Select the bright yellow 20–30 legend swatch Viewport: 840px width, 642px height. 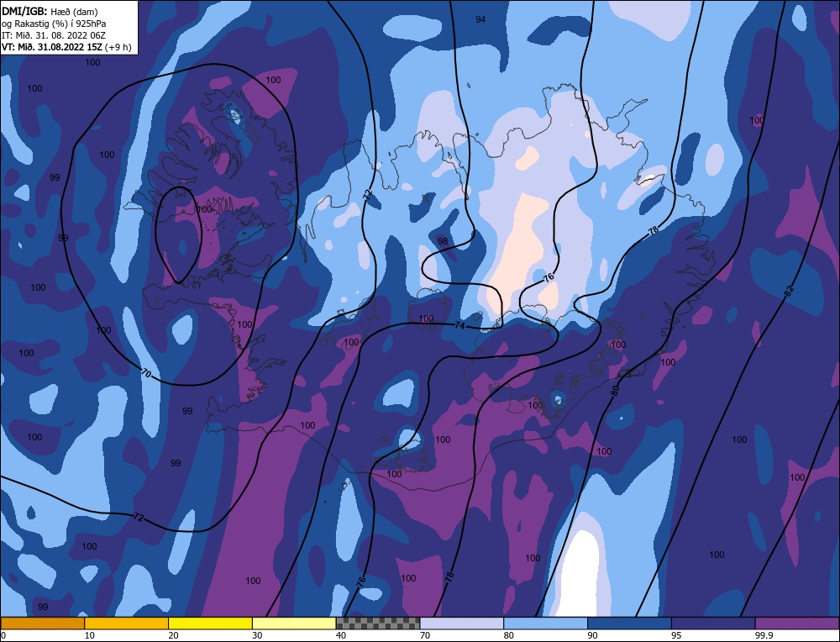(x=210, y=624)
